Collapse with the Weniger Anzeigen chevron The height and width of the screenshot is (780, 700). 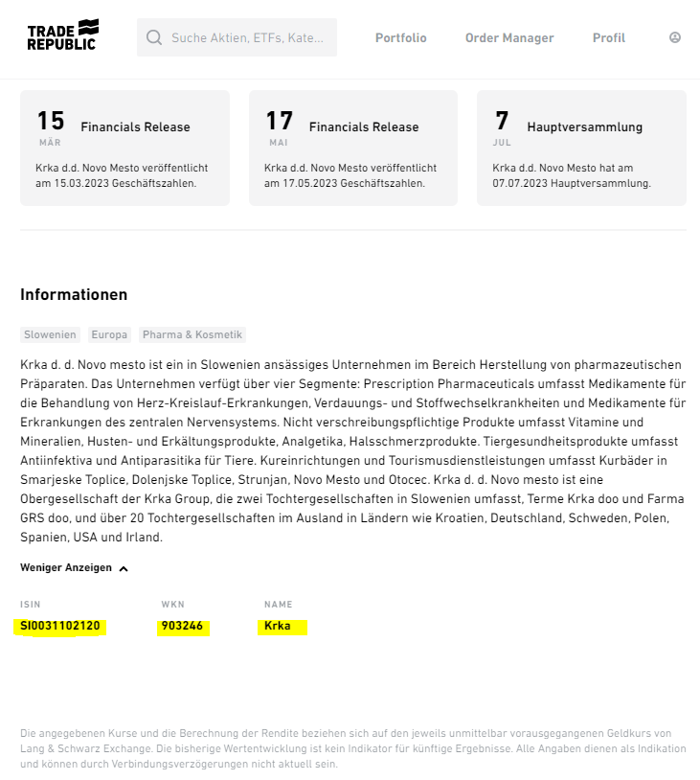[x=124, y=568]
